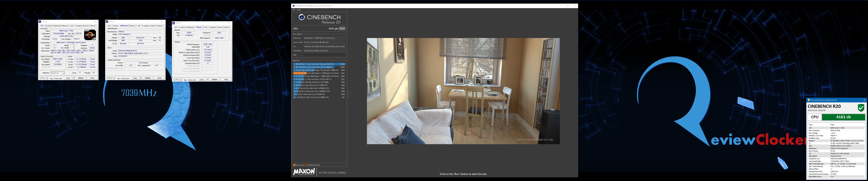Open Tools dropdown arrow in CPU-Z Memory-tab window
This screenshot has width=868, height=181.
pos(207,79)
